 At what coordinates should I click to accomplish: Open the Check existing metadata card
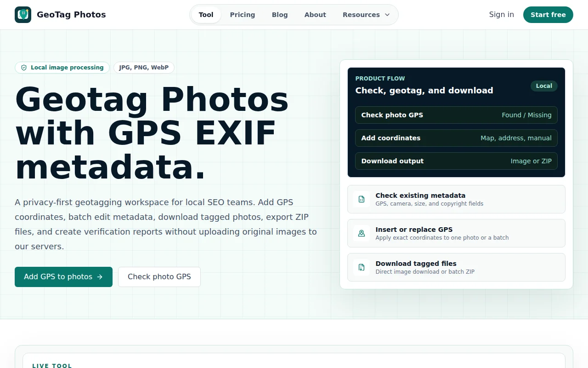click(456, 199)
